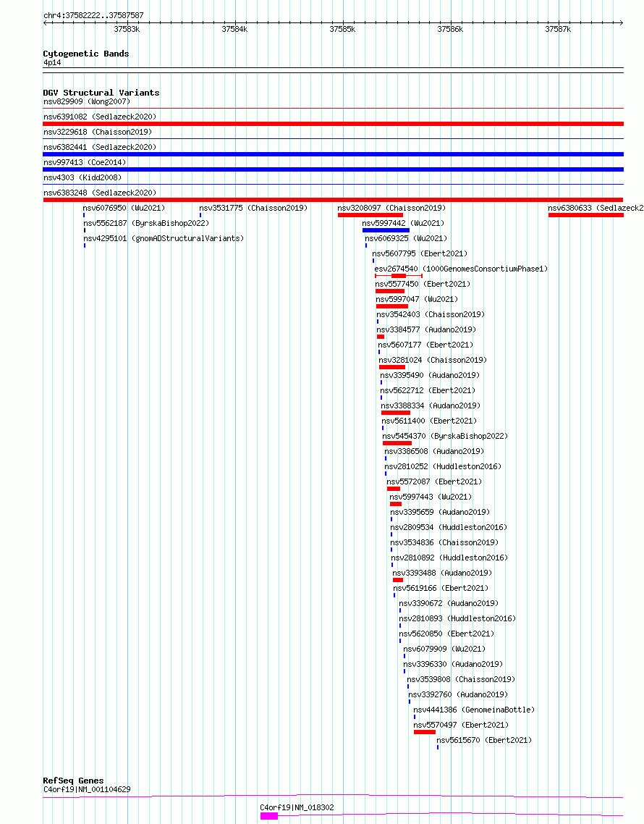The image size is (644, 824).
Task: Click the nsv829909 (Wong2007) variant label
Action: click(x=87, y=101)
